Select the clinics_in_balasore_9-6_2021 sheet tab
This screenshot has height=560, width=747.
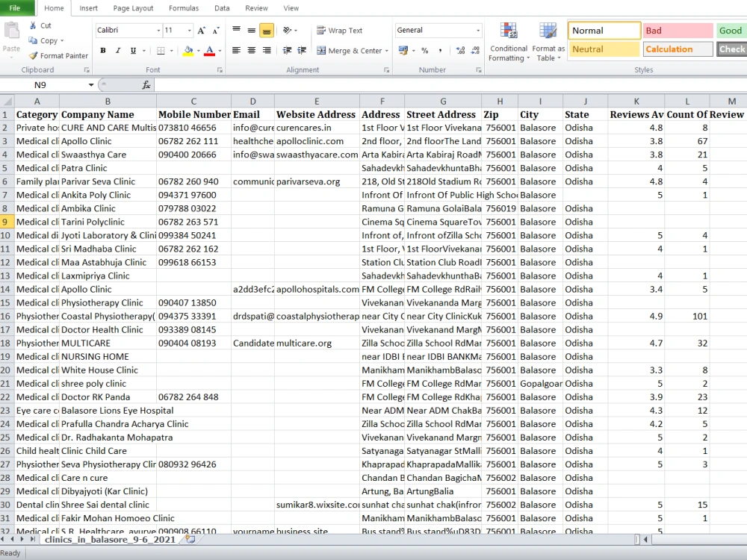[110, 540]
